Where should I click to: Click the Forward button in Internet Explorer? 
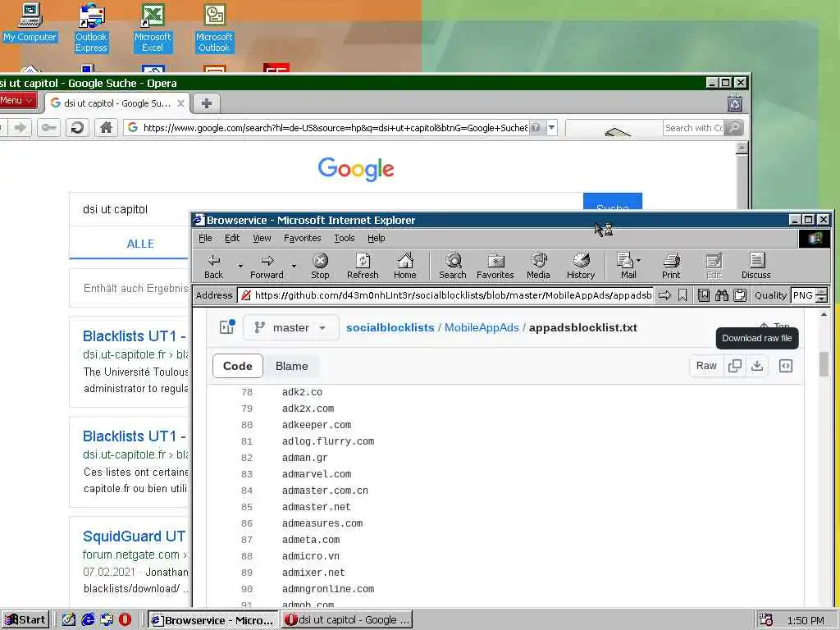click(267, 267)
